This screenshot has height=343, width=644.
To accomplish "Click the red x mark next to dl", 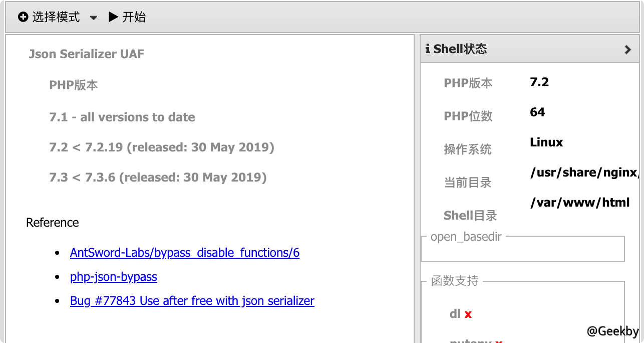I will click(x=469, y=314).
